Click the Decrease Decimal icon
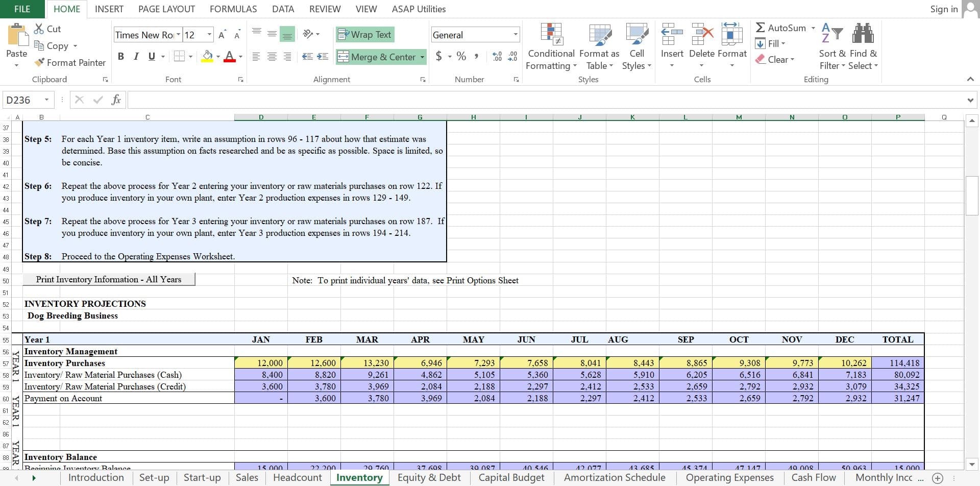The width and height of the screenshot is (980, 486). (x=513, y=56)
